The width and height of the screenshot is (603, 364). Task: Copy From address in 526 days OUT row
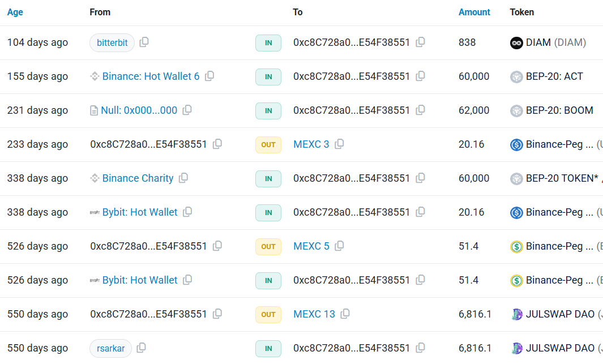[x=217, y=246]
